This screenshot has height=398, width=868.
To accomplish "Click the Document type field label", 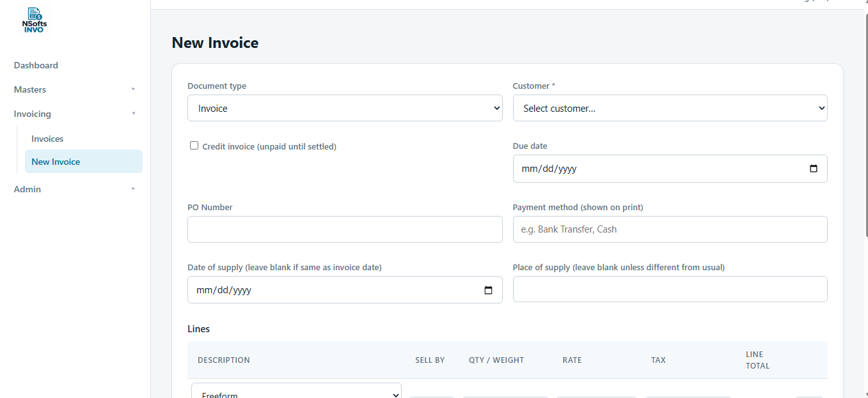I will click(217, 86).
